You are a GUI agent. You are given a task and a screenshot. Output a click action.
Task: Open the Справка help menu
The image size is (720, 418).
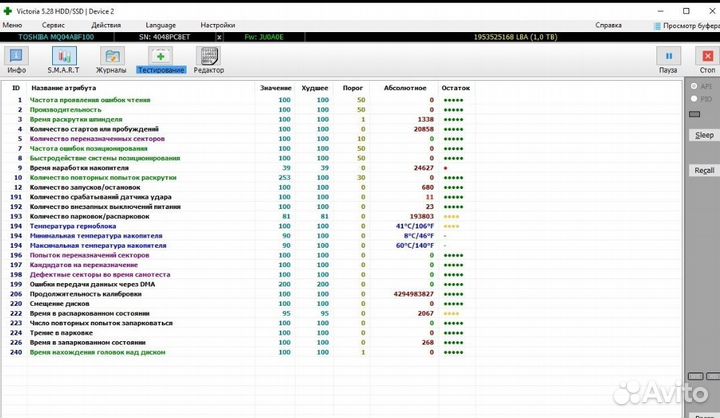(608, 24)
